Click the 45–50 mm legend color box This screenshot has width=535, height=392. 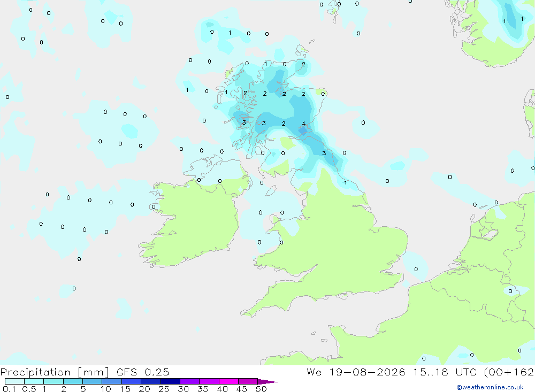[x=248, y=381]
